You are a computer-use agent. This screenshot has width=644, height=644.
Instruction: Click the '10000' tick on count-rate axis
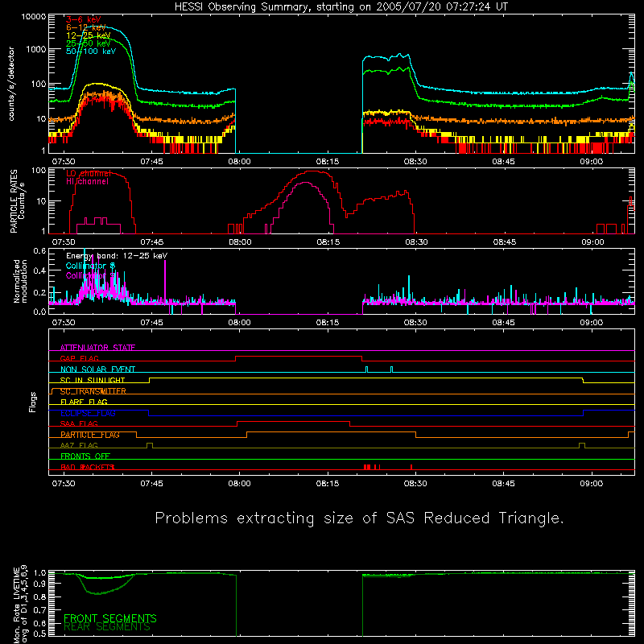(x=34, y=17)
